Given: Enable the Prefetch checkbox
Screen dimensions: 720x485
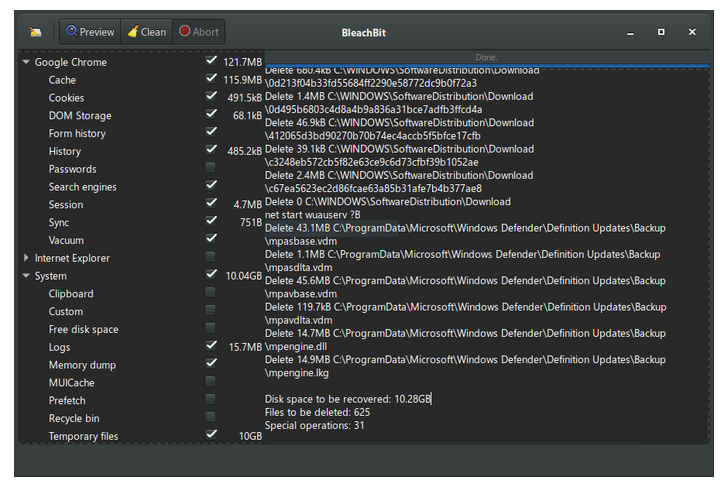Looking at the screenshot, I should pos(210,399).
